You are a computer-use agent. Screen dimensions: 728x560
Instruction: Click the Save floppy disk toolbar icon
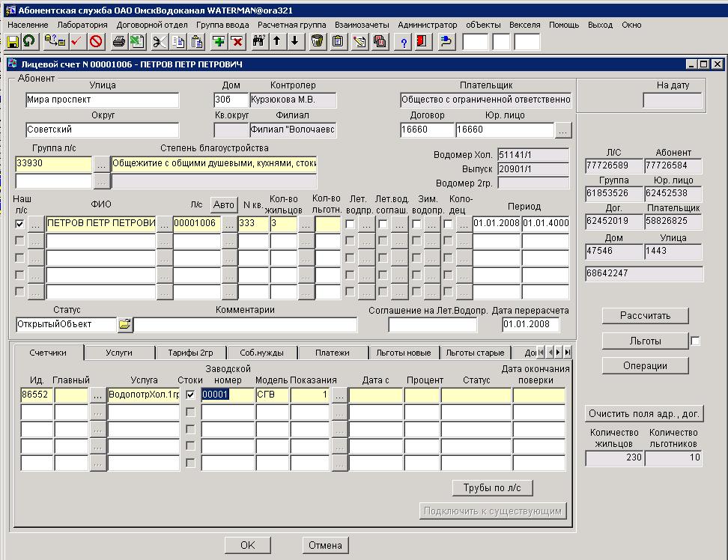(12, 41)
